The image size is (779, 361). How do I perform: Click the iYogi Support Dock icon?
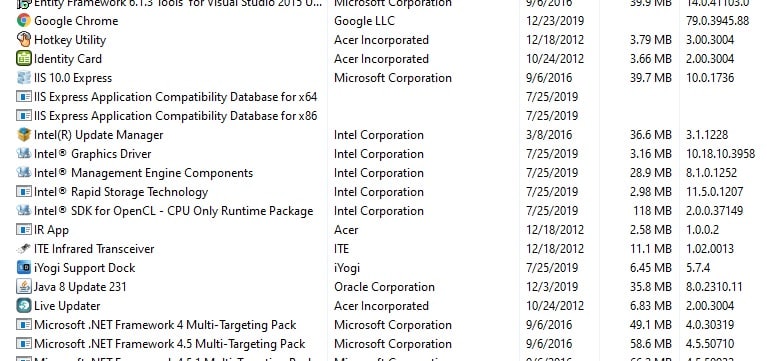point(23,268)
